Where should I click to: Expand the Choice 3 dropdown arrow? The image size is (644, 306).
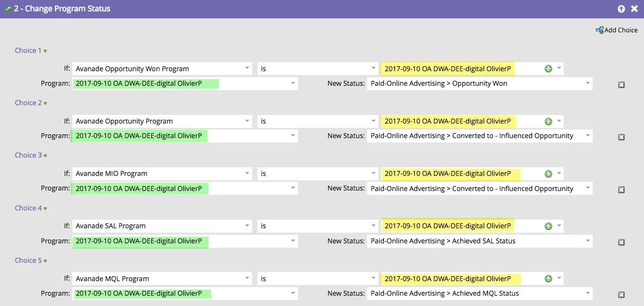(x=45, y=155)
